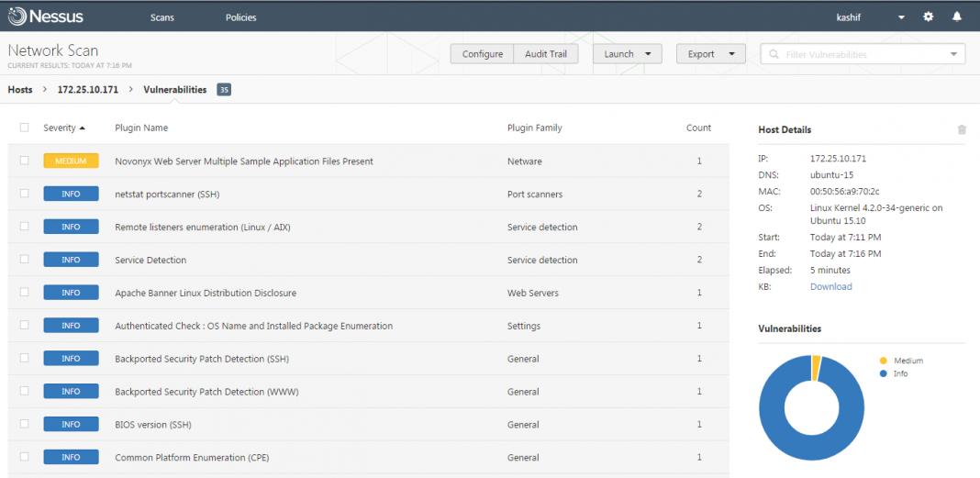
Task: Open Backported Security Patch Detection (SSH)
Action: tap(202, 360)
